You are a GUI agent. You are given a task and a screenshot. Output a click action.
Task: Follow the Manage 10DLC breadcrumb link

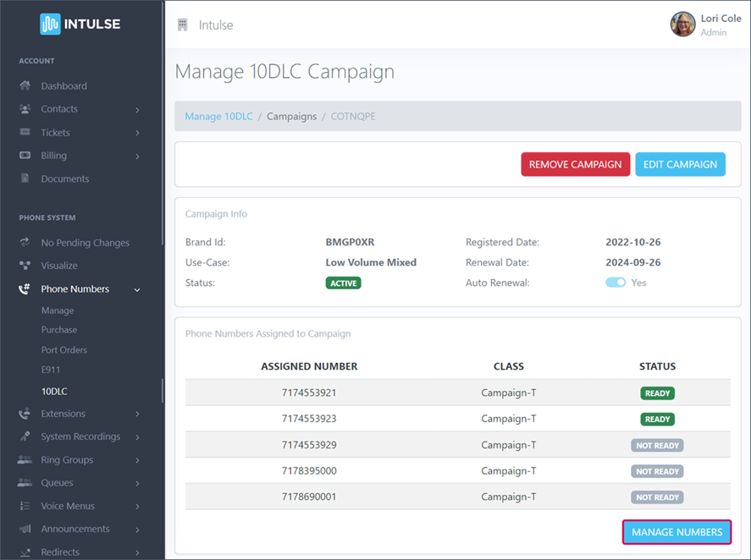coord(218,117)
